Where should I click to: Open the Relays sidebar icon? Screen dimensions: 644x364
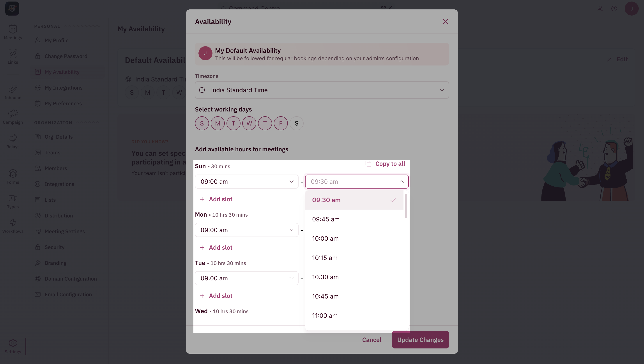13,138
